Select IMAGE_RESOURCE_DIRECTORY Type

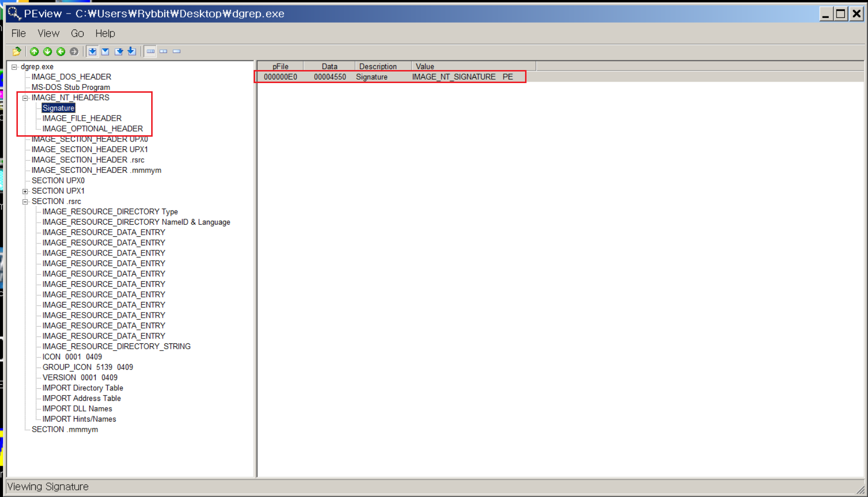point(110,212)
